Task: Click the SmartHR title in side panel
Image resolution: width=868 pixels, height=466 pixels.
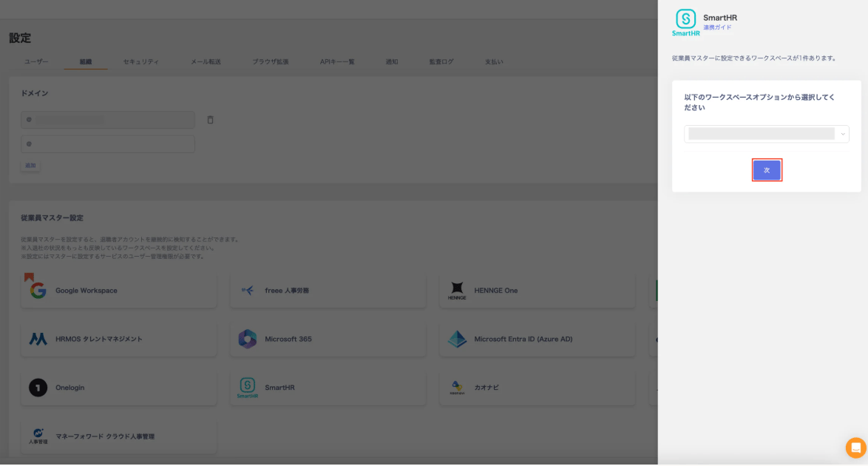Action: pos(720,18)
